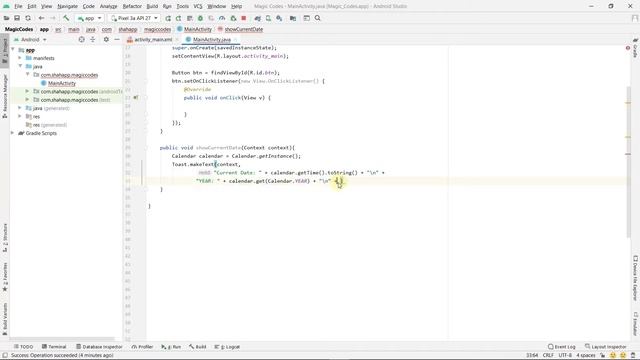
Task: Select MainActivity in the project tree
Action: tap(62, 83)
